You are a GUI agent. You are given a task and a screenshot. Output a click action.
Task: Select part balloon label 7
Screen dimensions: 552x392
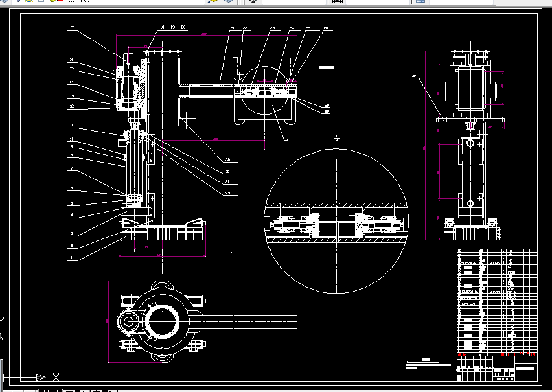[x=72, y=168]
